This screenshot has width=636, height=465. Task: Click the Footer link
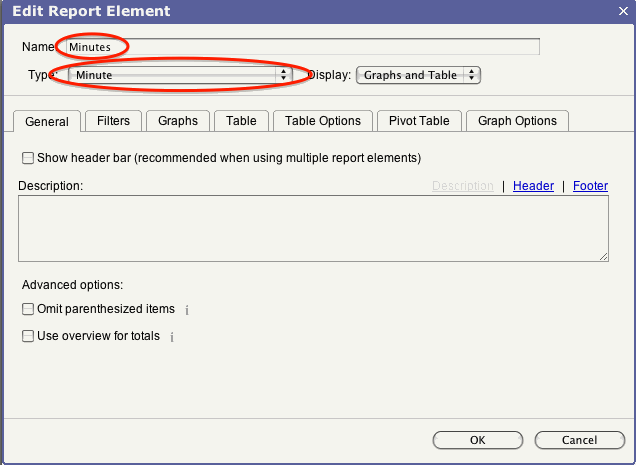tap(590, 186)
